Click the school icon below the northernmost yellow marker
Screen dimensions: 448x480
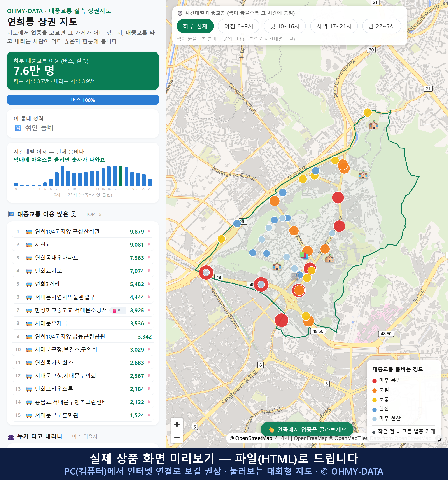pyautogui.click(x=374, y=125)
